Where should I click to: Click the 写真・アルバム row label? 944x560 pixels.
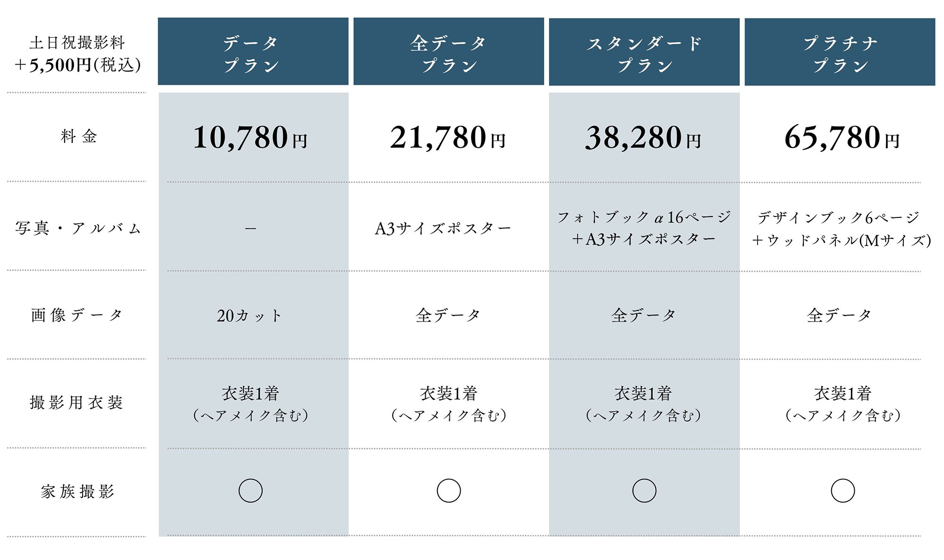78,228
